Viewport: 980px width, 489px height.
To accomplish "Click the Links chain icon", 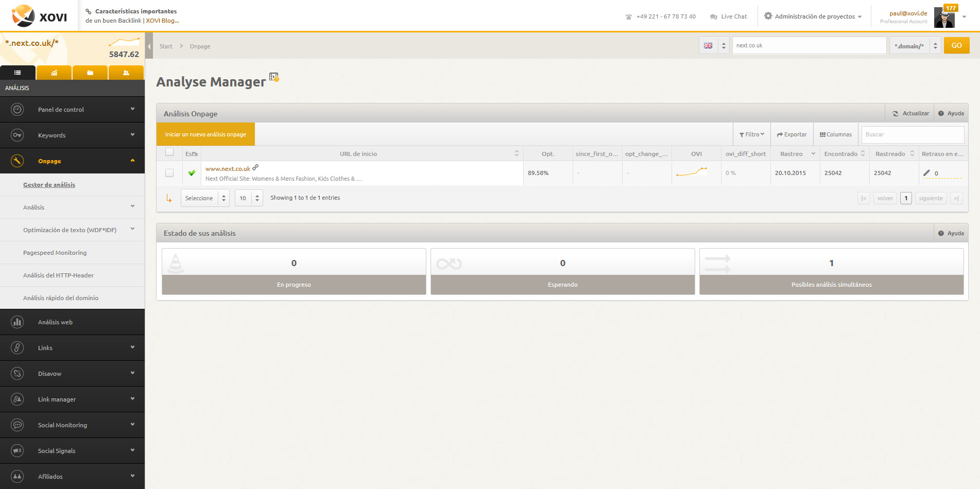I will (x=17, y=347).
